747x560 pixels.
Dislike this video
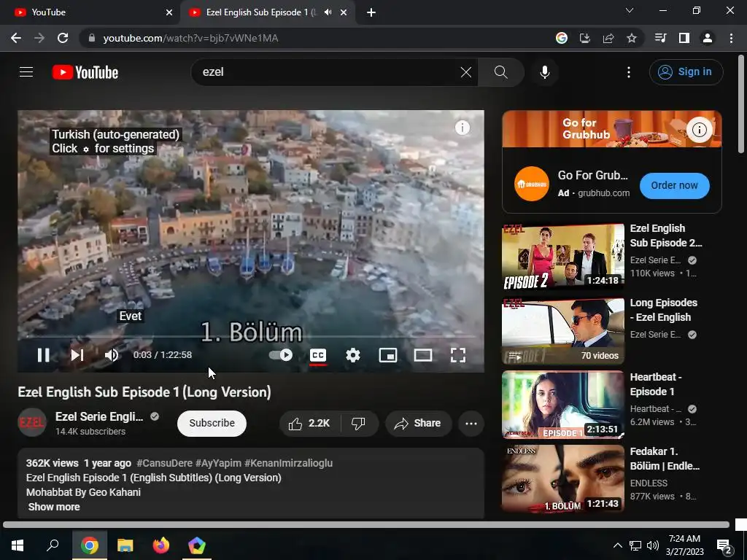(x=358, y=424)
